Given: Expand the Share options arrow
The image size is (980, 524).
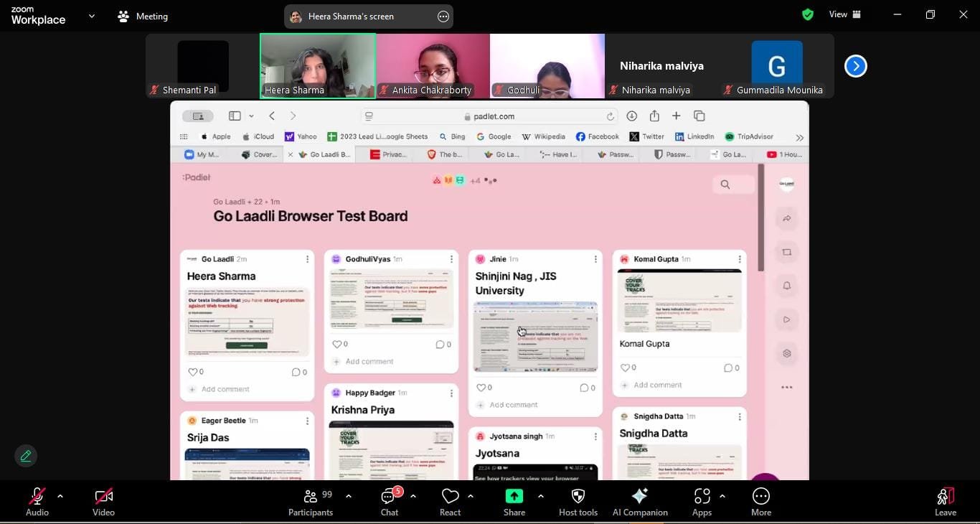Looking at the screenshot, I should (x=540, y=496).
